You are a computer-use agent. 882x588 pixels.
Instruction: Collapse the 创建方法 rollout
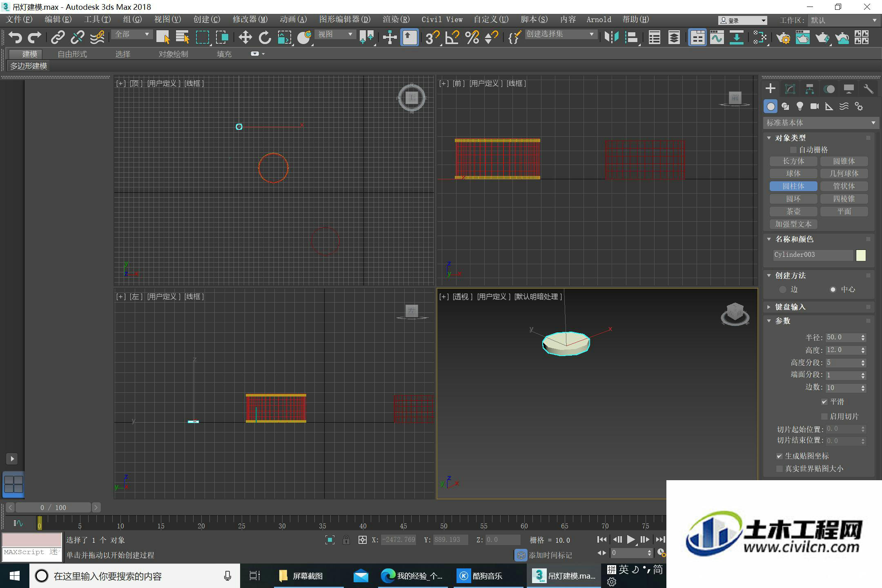[x=769, y=276]
